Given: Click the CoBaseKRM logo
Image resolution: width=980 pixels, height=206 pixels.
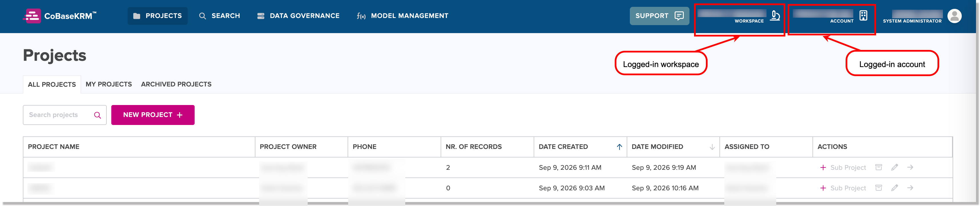Looking at the screenshot, I should [60, 16].
